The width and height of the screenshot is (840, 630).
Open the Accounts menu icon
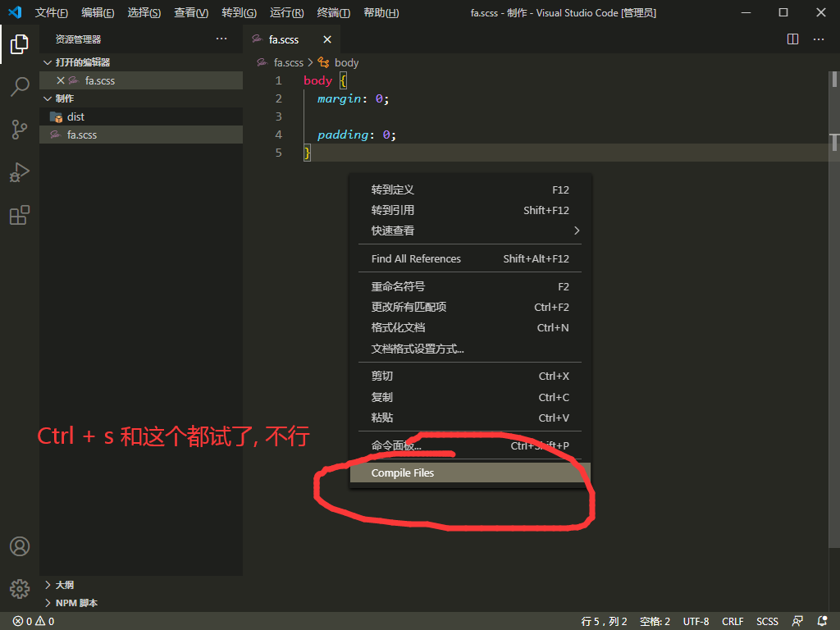(x=20, y=546)
